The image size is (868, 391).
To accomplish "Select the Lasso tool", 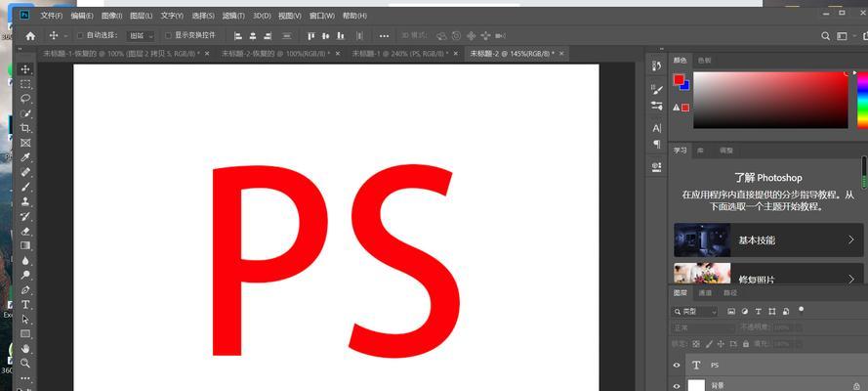I will (x=25, y=99).
